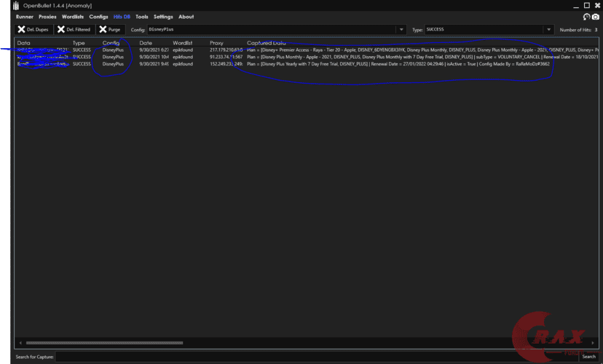This screenshot has width=603, height=364.
Task: Open the Settings menu
Action: 163,17
